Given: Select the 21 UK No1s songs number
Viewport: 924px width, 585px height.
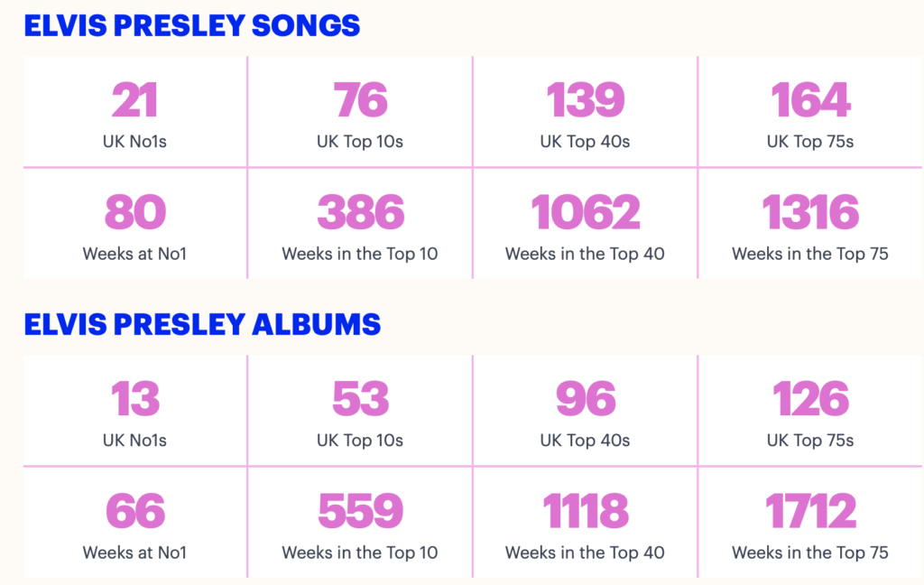Looking at the screenshot, I should [x=134, y=100].
